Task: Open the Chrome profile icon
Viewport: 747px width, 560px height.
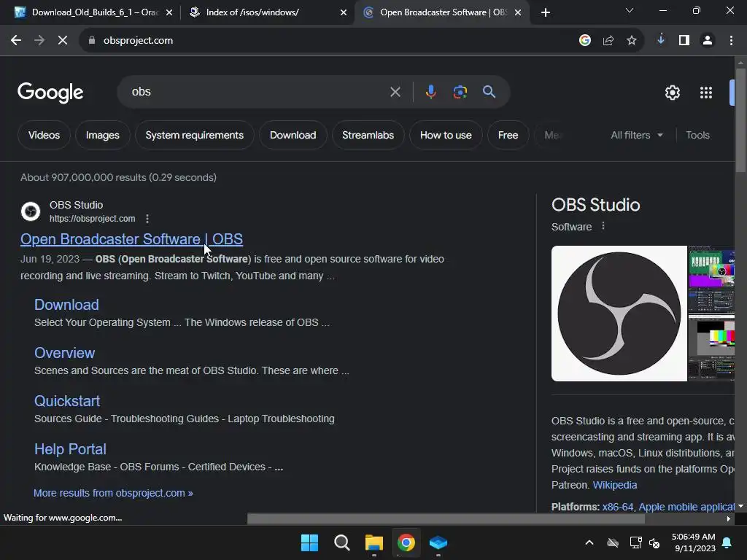Action: pyautogui.click(x=708, y=41)
